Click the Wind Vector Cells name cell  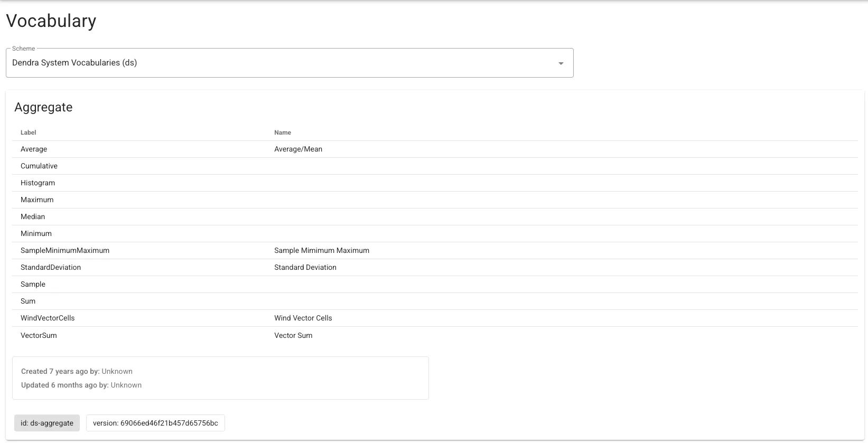point(303,318)
